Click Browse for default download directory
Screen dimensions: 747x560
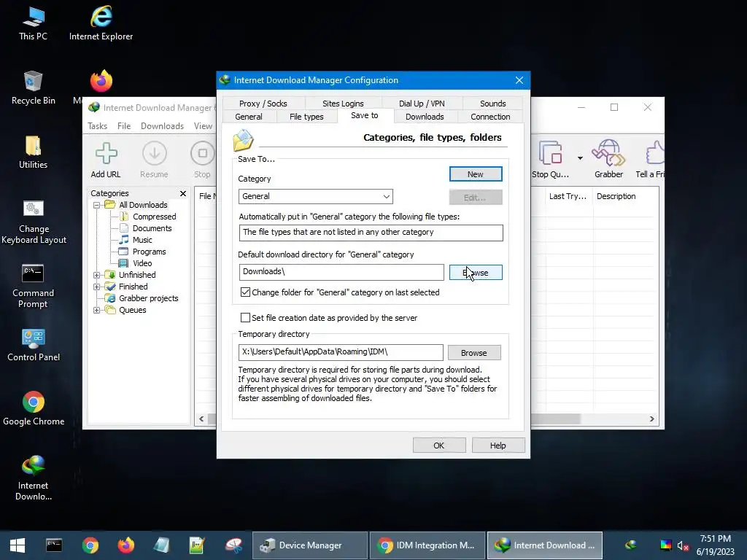476,273
